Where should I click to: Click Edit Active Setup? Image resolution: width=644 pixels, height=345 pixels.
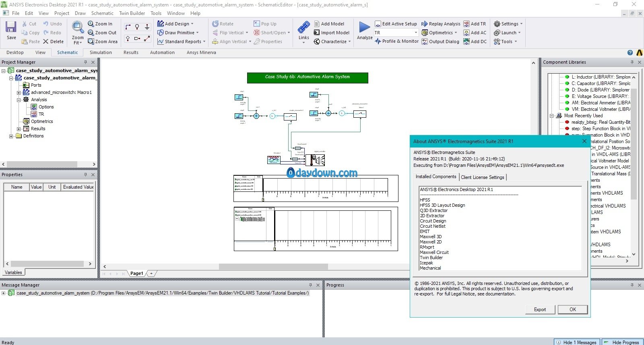point(396,24)
